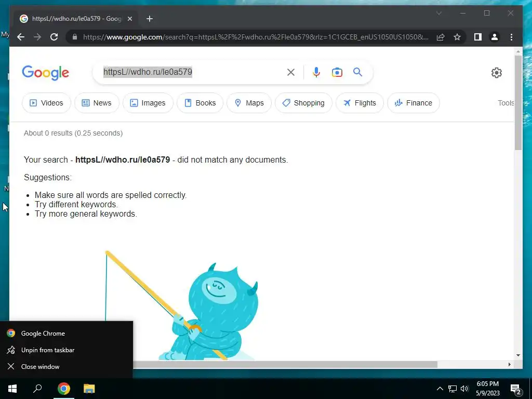
Task: Open network status tray icon
Action: click(453, 389)
